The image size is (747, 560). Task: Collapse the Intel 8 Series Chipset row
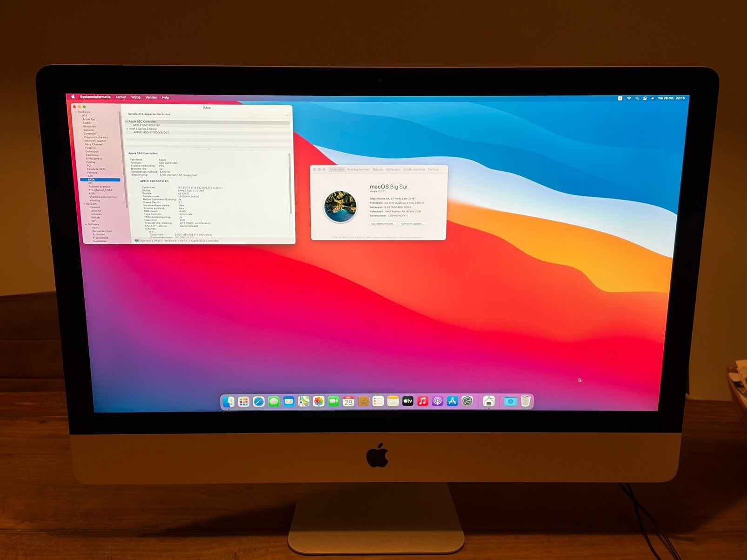127,129
